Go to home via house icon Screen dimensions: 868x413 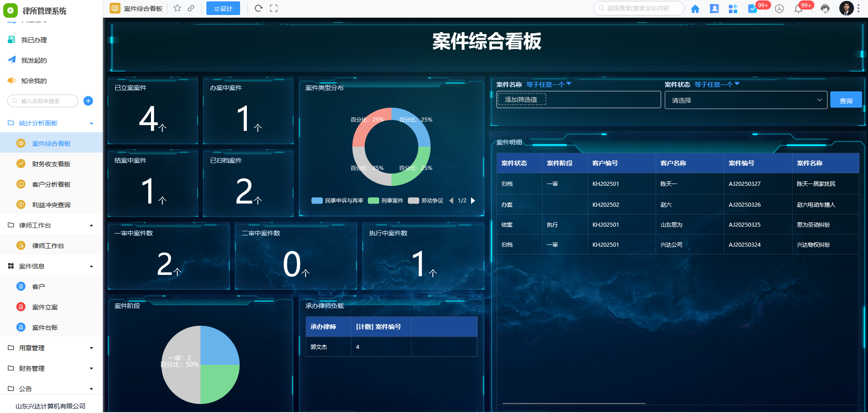[x=695, y=9]
